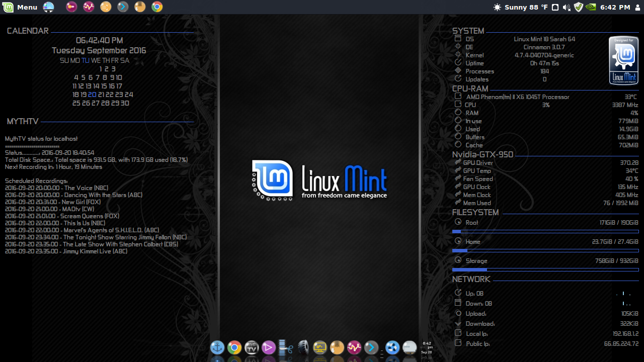Click the Home filesystem usage bar

pyautogui.click(x=545, y=250)
